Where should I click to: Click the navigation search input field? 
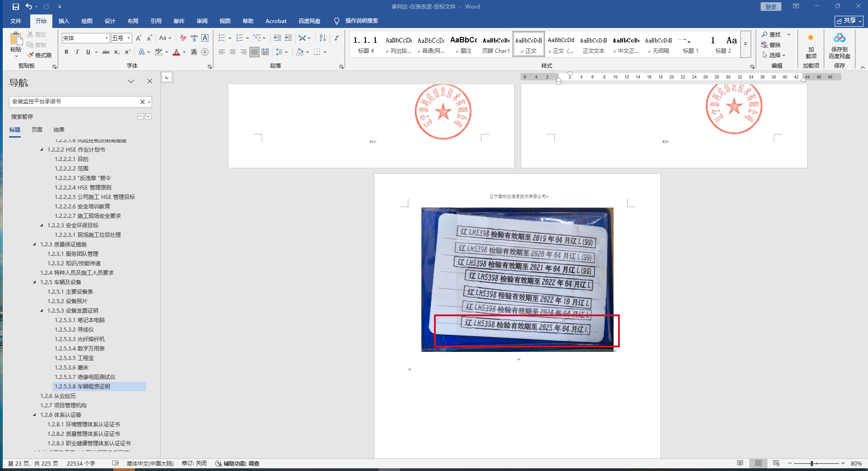[74, 102]
